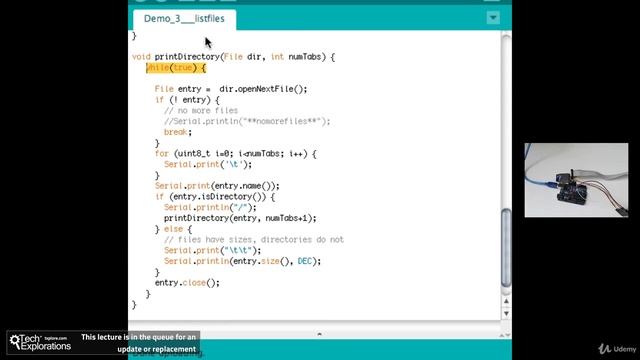Click the for (uint8_t i=0 loop line
This screenshot has height=360, width=640.
(x=236, y=154)
